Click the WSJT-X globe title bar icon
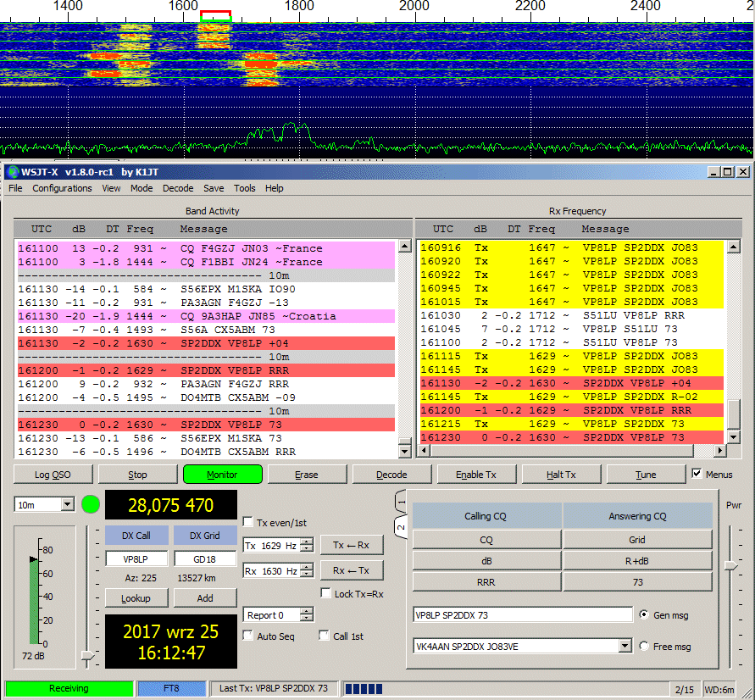 click(13, 172)
